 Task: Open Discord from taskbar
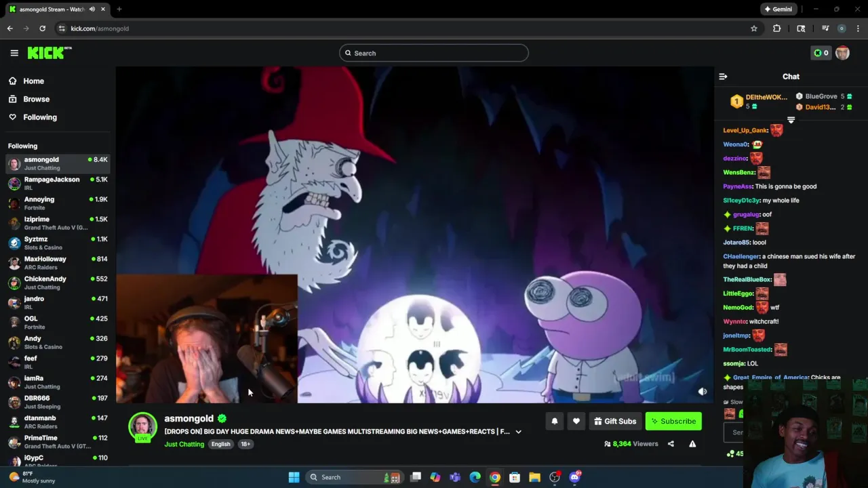[575, 477]
